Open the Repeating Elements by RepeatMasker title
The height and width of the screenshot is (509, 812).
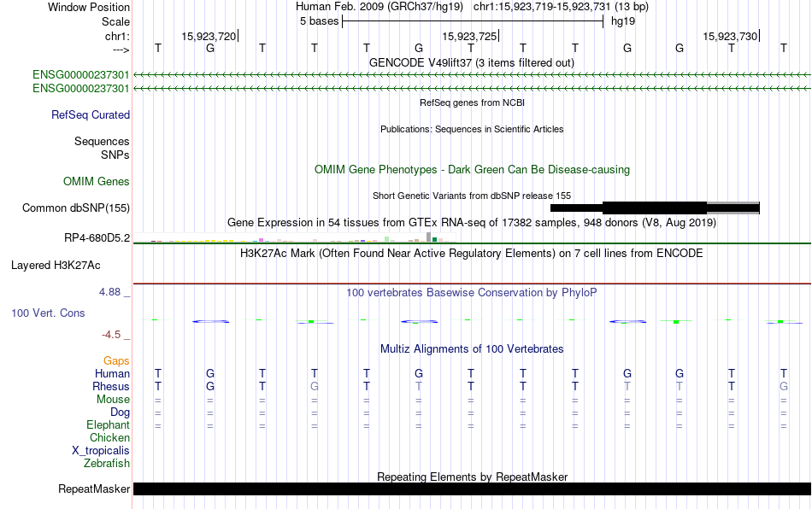[x=472, y=477]
